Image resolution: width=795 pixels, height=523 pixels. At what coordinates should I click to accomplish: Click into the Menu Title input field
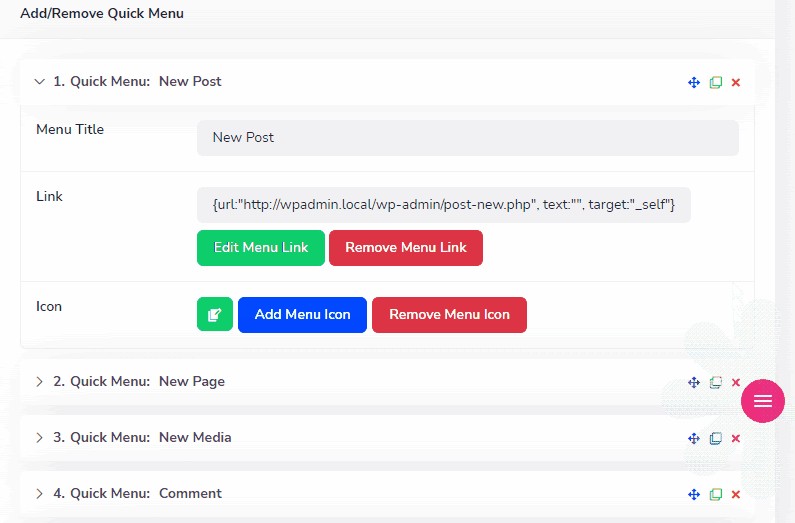coord(467,138)
